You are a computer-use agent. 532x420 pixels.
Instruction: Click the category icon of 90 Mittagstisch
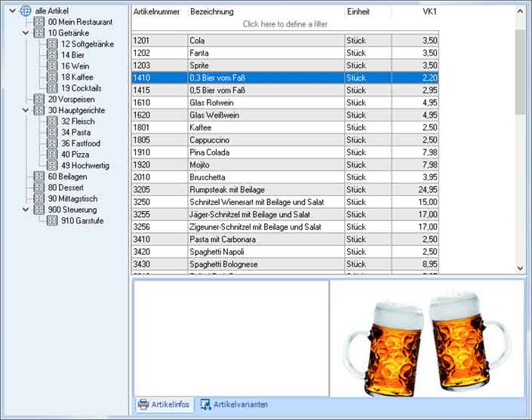(39, 198)
